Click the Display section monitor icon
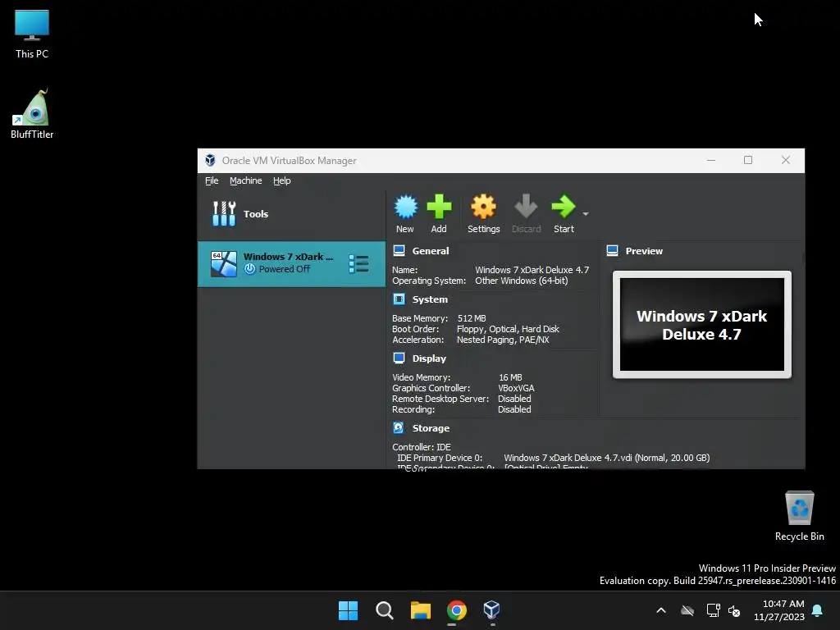The width and height of the screenshot is (840, 630). pyautogui.click(x=399, y=358)
